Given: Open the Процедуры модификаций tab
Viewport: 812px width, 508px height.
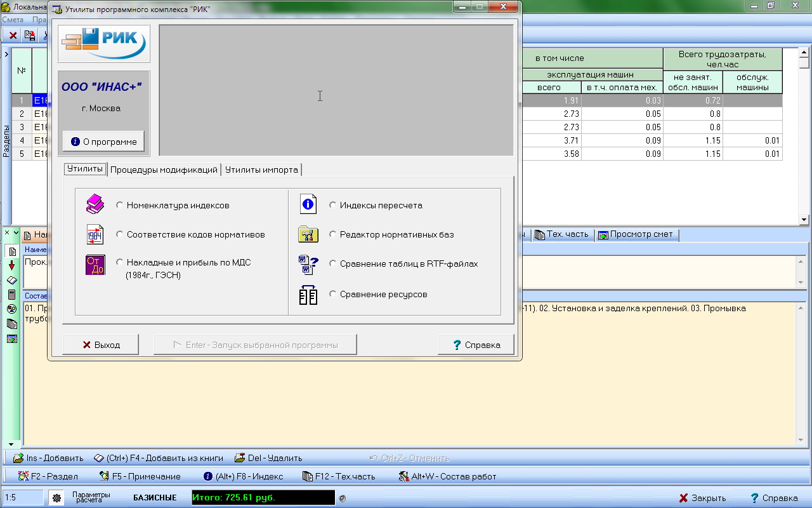Looking at the screenshot, I should tap(164, 170).
